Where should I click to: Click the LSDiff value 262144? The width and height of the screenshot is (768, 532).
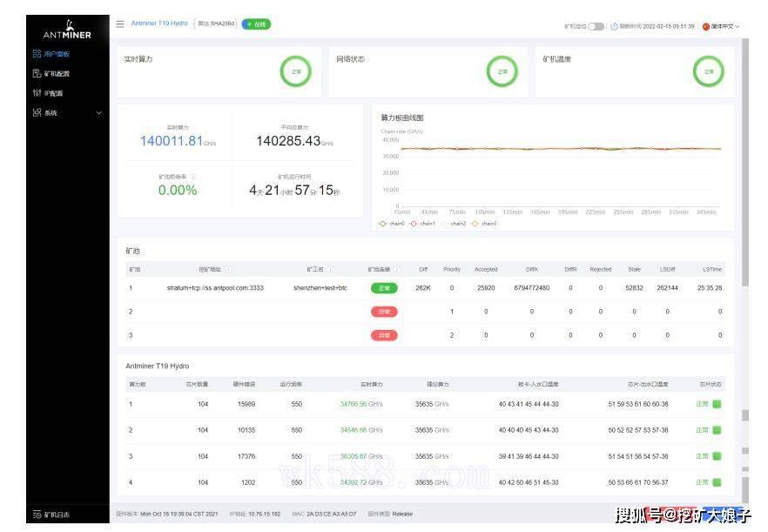pyautogui.click(x=667, y=288)
